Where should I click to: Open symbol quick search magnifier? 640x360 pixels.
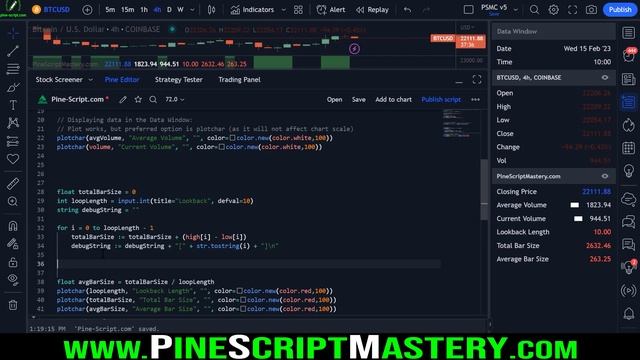click(x=534, y=10)
